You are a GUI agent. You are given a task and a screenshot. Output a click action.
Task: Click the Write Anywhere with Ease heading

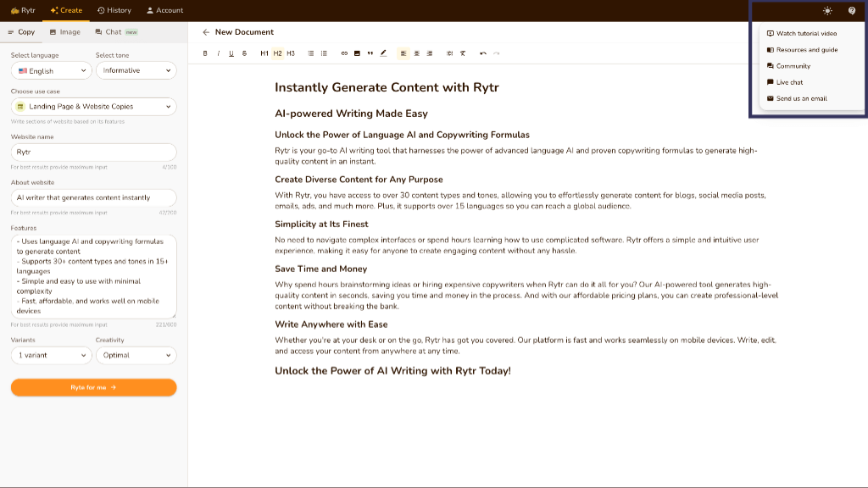331,324
